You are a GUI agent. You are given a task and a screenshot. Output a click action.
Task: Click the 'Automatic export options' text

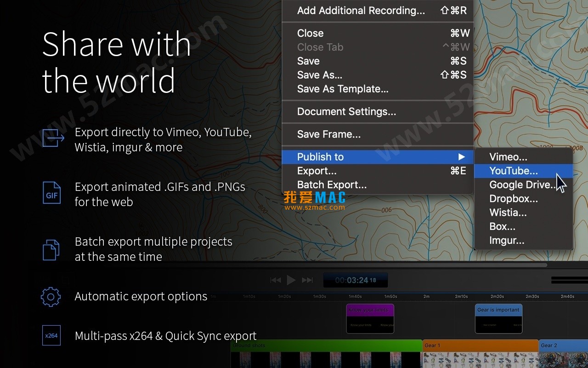tap(141, 296)
